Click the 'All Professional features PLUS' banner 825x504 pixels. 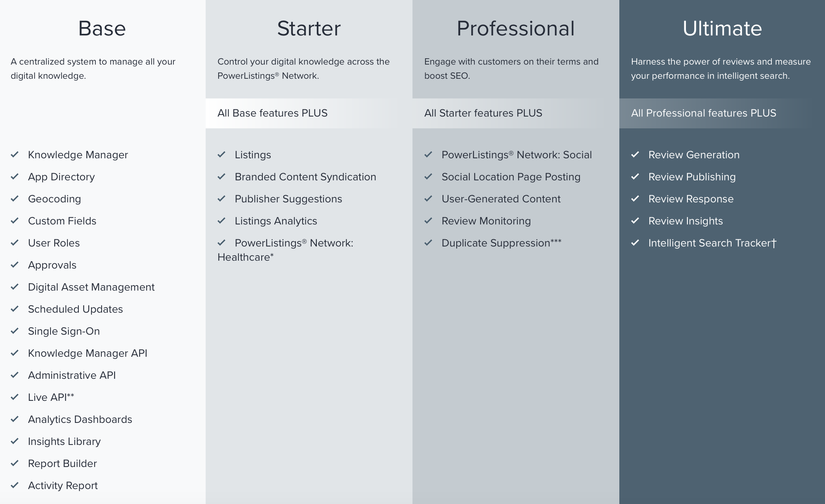pos(722,113)
